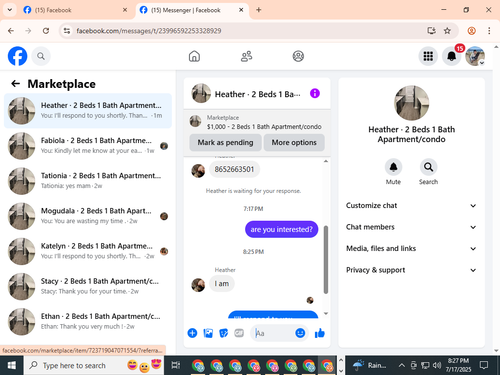Open Chrome three-dot menu
Image resolution: width=500 pixels, height=375 pixels.
(x=489, y=31)
